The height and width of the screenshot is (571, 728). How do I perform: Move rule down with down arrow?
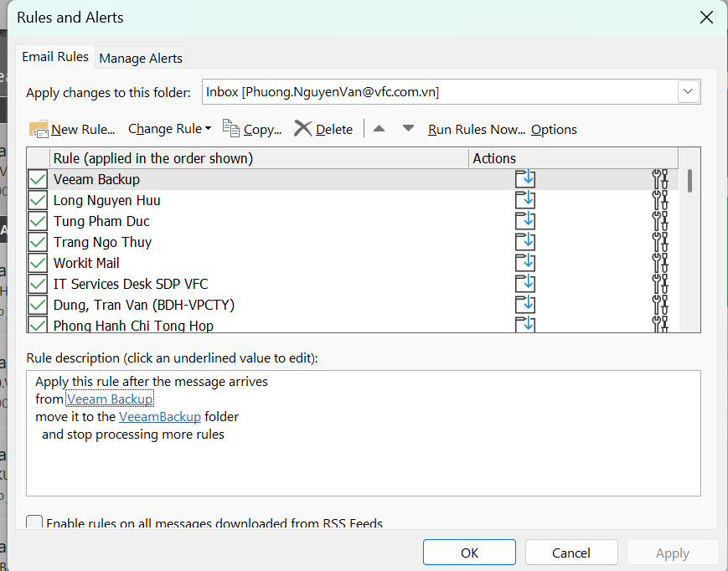(x=408, y=128)
